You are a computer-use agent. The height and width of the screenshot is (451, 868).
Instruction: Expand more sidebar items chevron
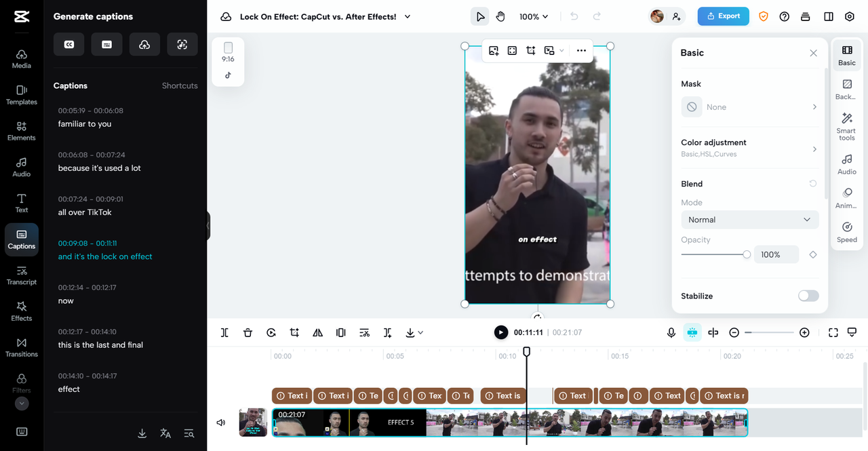[22, 404]
